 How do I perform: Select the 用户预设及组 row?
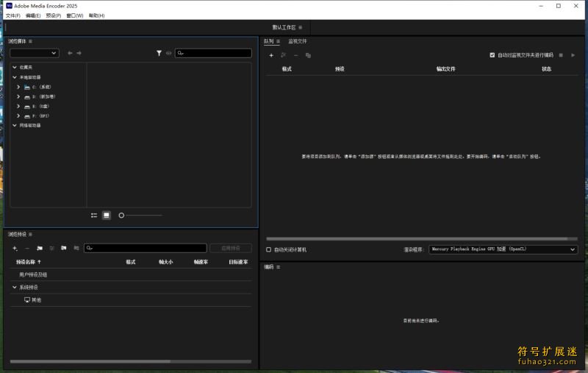point(131,274)
